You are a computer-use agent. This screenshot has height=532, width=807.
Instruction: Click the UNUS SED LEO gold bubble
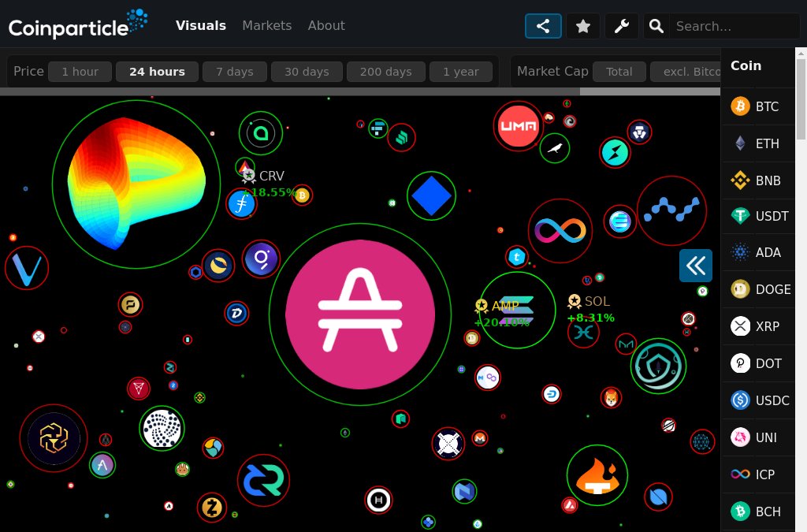(54, 438)
